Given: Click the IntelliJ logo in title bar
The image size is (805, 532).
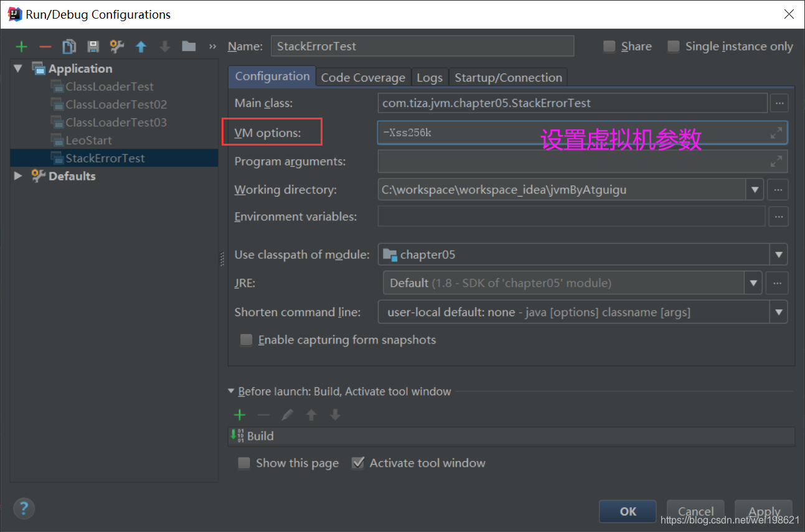Looking at the screenshot, I should [x=15, y=14].
